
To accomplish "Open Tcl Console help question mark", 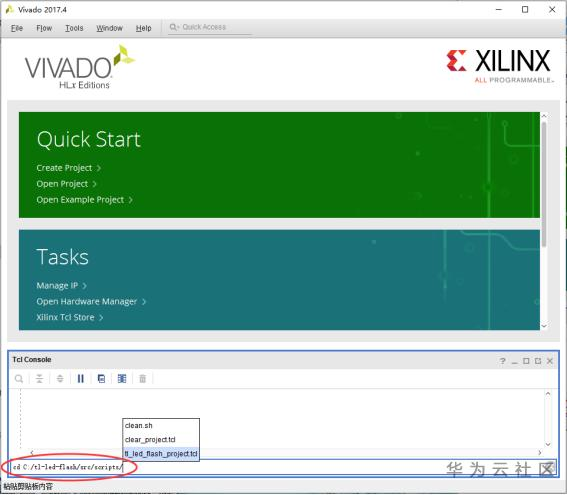I will pos(502,361).
